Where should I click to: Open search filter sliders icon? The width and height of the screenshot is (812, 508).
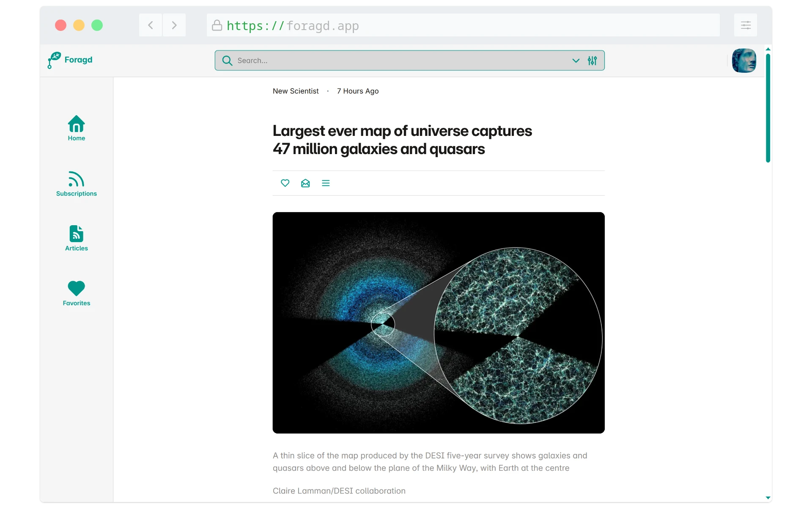coord(592,61)
